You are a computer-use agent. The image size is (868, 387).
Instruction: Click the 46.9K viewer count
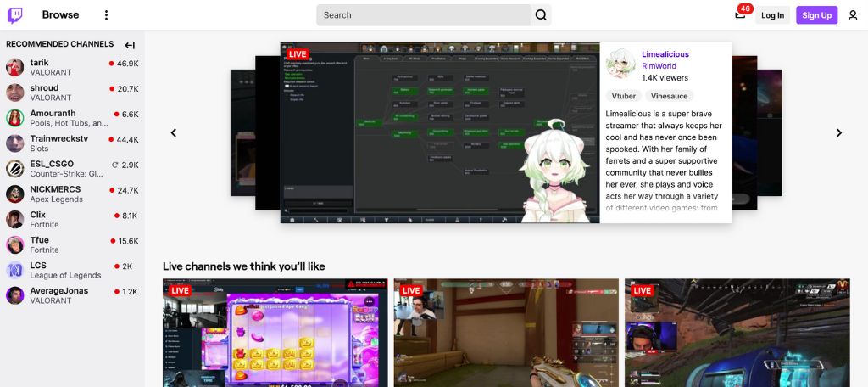[127, 63]
